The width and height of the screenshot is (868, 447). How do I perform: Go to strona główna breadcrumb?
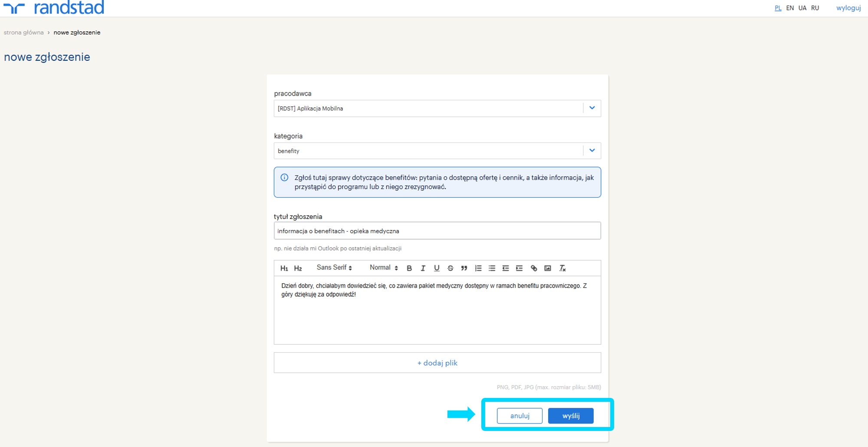pyautogui.click(x=24, y=33)
